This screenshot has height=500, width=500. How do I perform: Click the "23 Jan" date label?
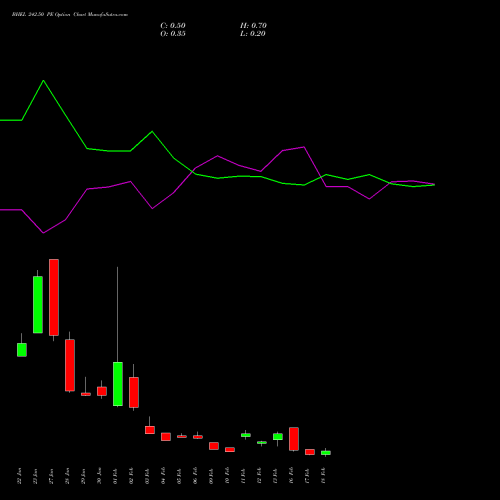tap(35, 476)
